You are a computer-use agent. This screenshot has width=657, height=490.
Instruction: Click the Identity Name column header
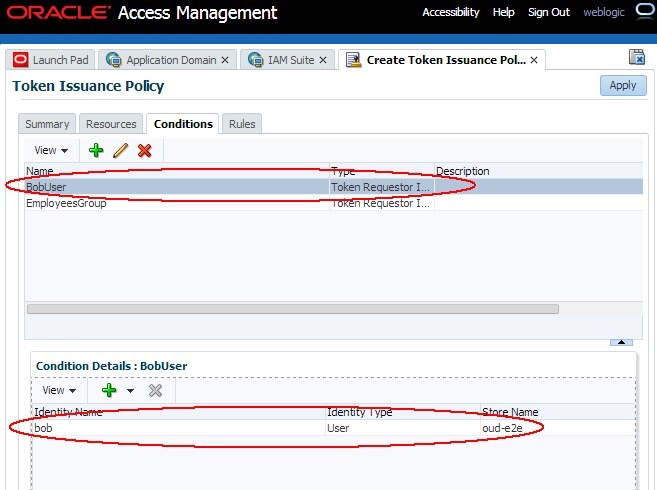[178, 412]
